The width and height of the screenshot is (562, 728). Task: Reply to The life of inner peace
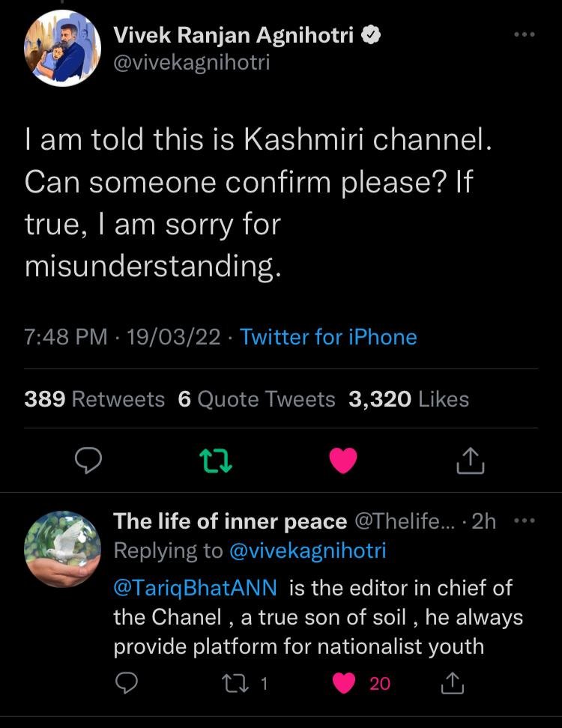click(128, 682)
